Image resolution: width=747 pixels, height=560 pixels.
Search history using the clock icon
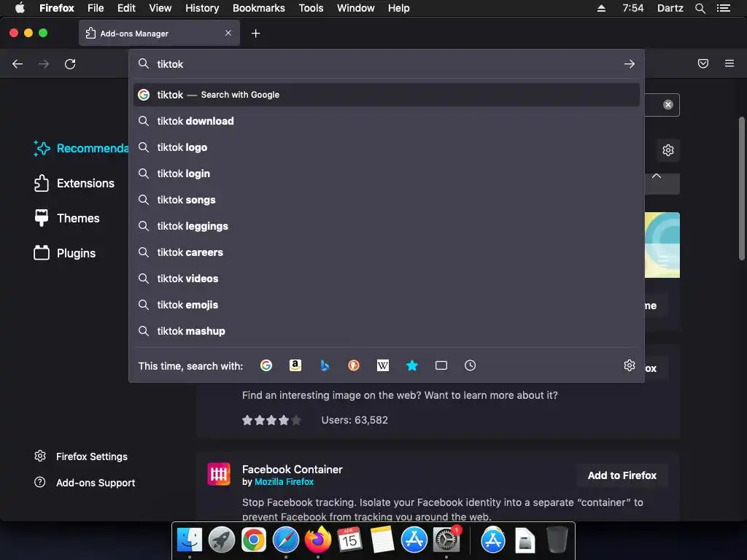pos(471,365)
